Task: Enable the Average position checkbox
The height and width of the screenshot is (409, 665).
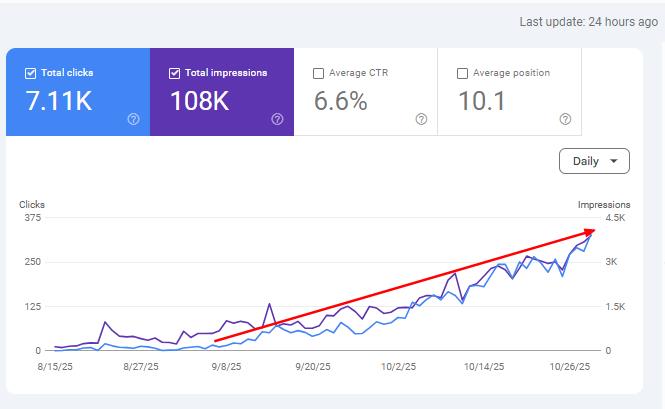Action: tap(462, 73)
